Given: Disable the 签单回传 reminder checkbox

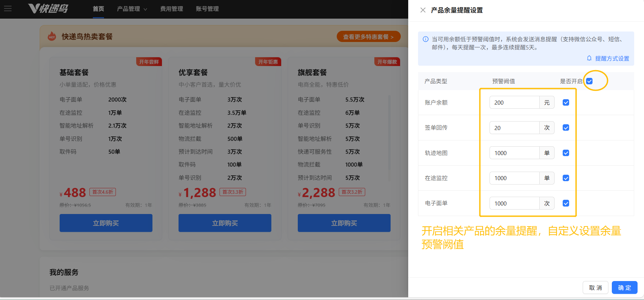Looking at the screenshot, I should (566, 128).
